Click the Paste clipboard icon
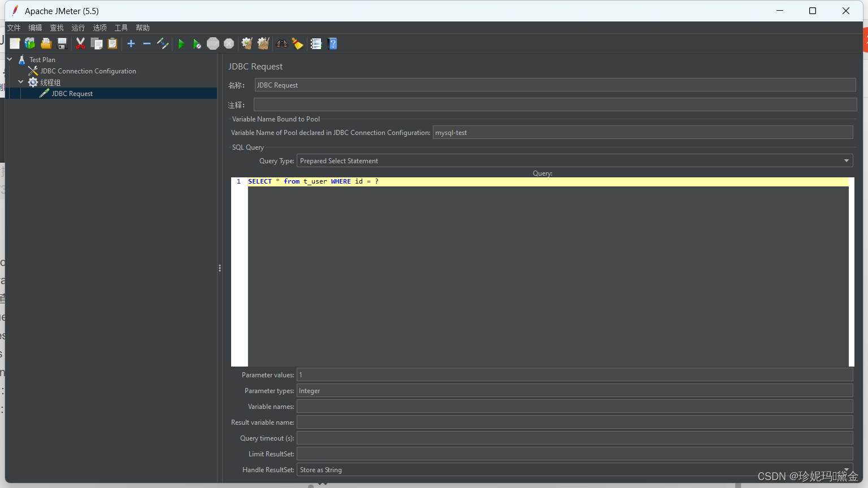Image resolution: width=868 pixels, height=488 pixels. (112, 43)
